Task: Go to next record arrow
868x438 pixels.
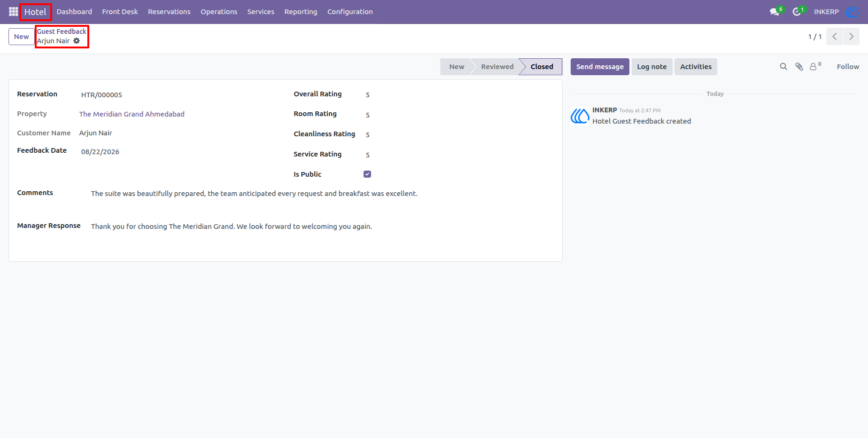Action: 851,37
